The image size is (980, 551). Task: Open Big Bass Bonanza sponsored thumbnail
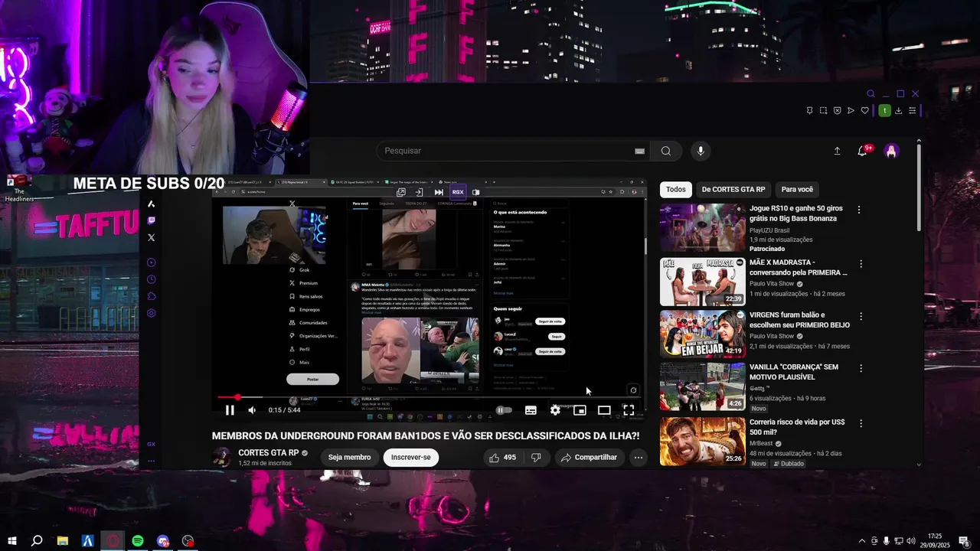[x=702, y=227]
